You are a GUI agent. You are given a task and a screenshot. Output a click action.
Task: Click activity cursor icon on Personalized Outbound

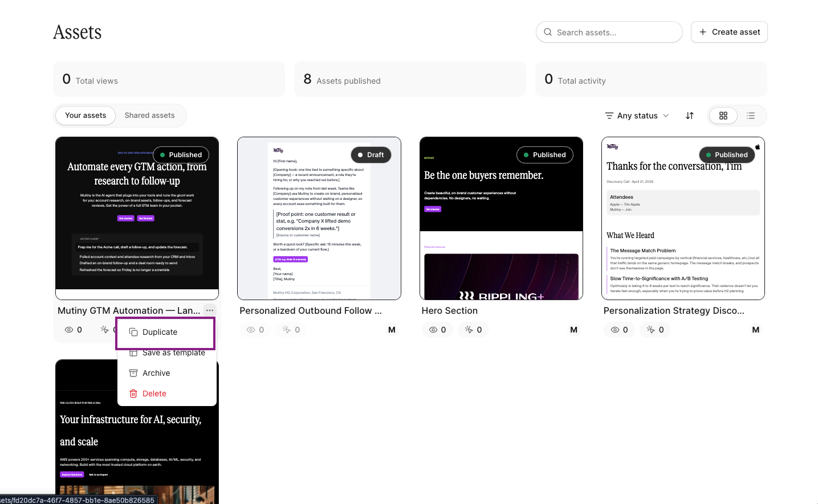[x=287, y=330]
